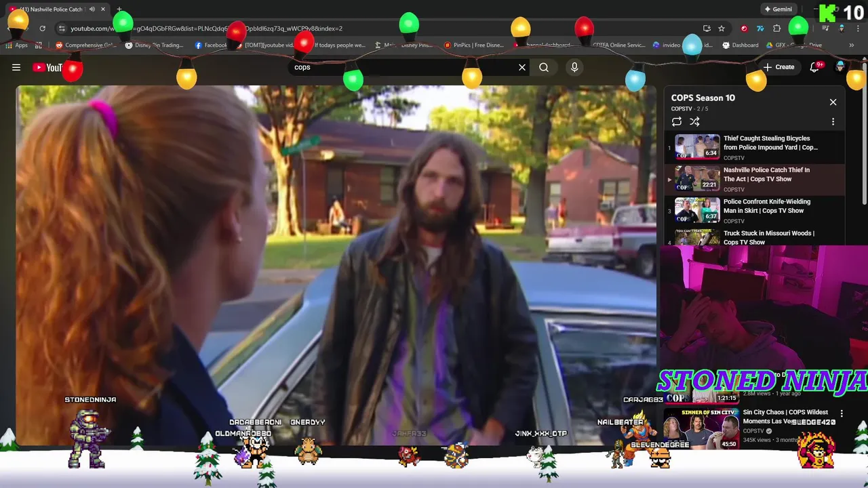
Task: Open the Apps bookmark shortcut
Action: coord(16,45)
